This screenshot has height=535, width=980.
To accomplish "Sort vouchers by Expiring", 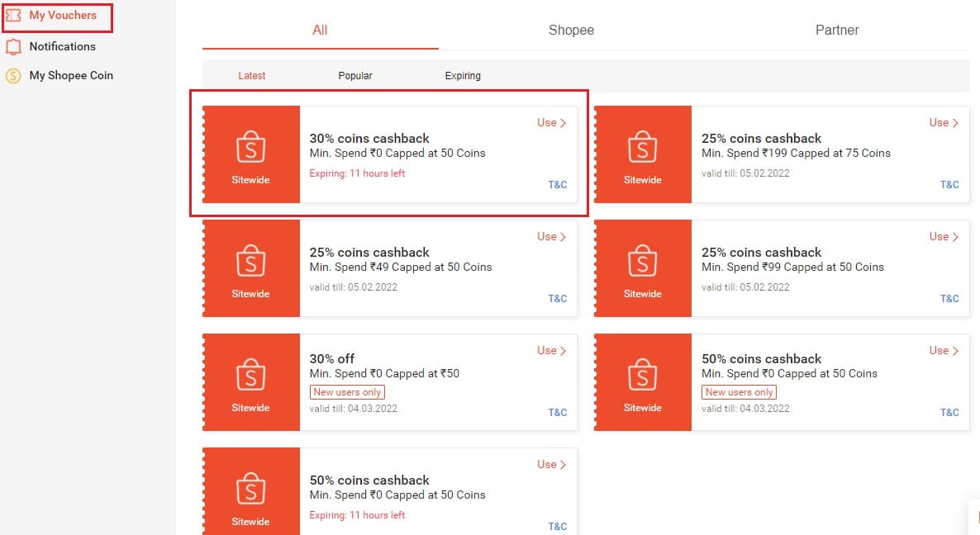I will click(x=463, y=75).
